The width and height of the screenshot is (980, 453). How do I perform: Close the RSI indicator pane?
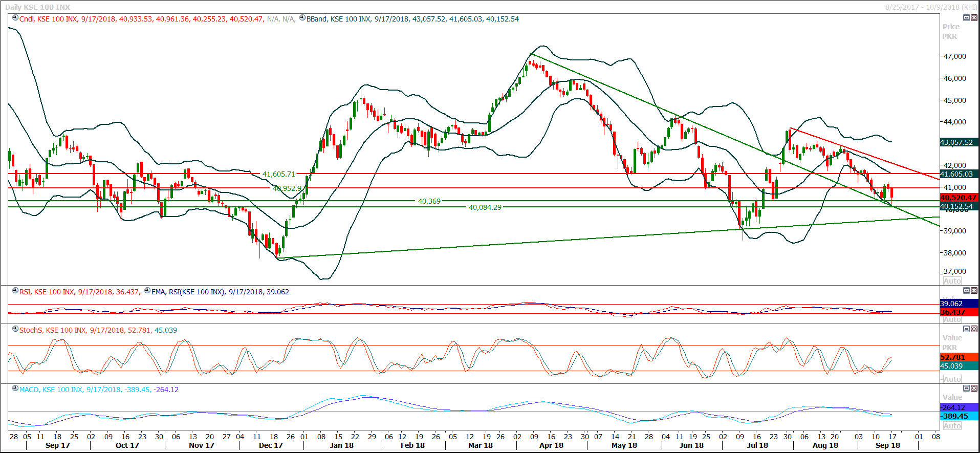click(x=974, y=290)
